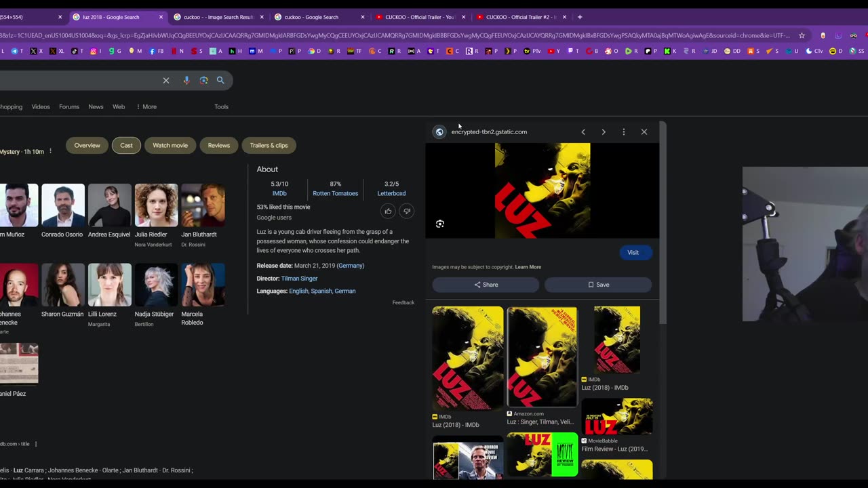
Task: Open three-dot menu in image preview panel
Action: click(624, 132)
